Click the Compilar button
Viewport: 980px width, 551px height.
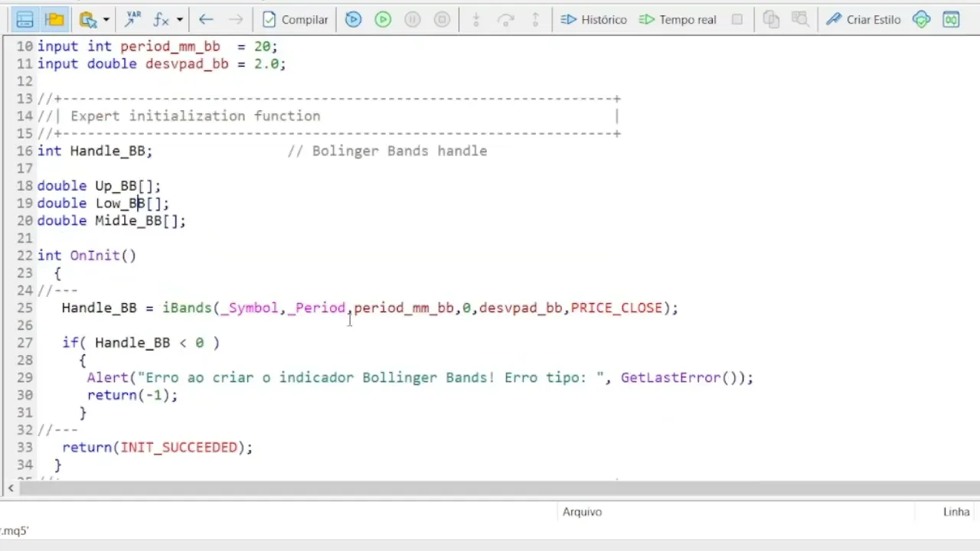pyautogui.click(x=296, y=19)
